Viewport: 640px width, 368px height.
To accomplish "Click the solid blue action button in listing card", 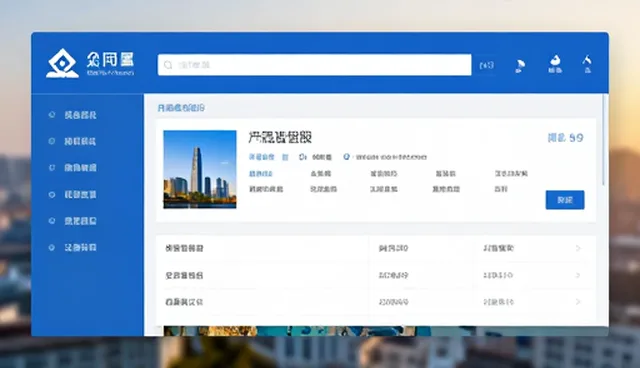I will pyautogui.click(x=565, y=200).
